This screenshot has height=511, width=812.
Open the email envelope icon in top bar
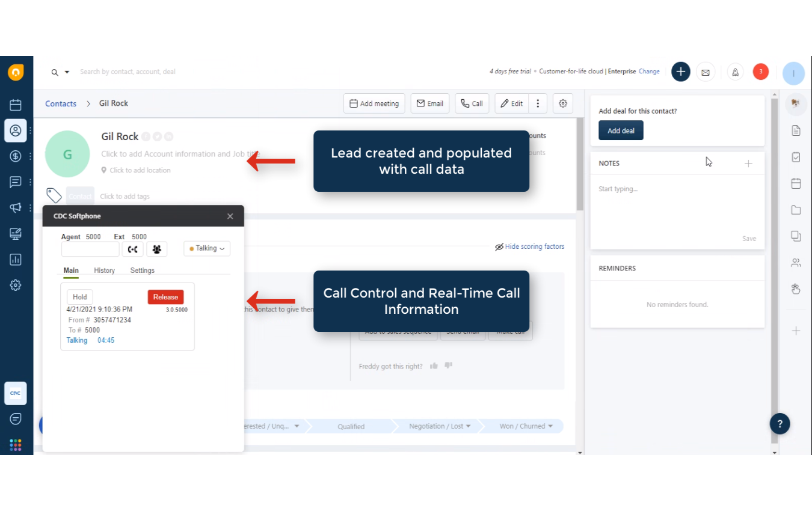(705, 72)
